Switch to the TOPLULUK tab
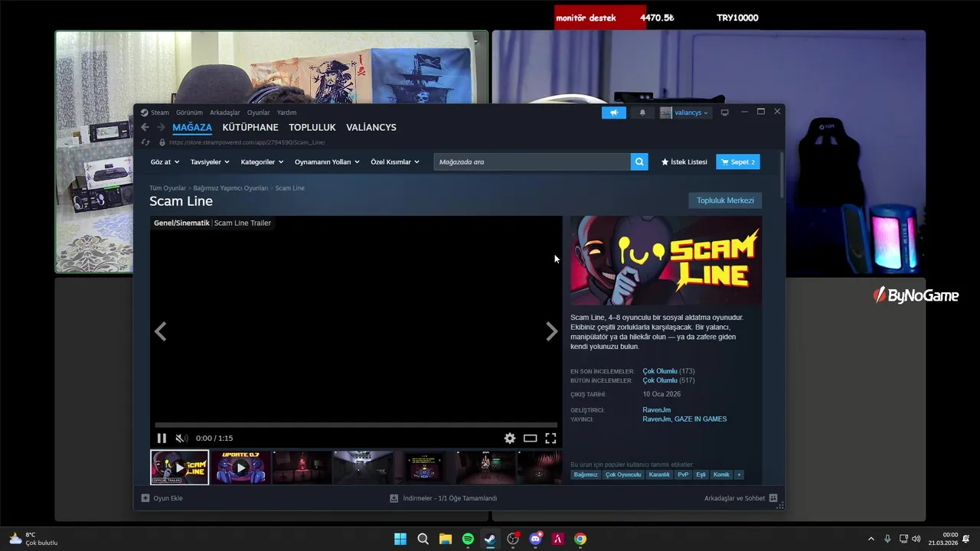Screen dimensions: 980x551 312,127
